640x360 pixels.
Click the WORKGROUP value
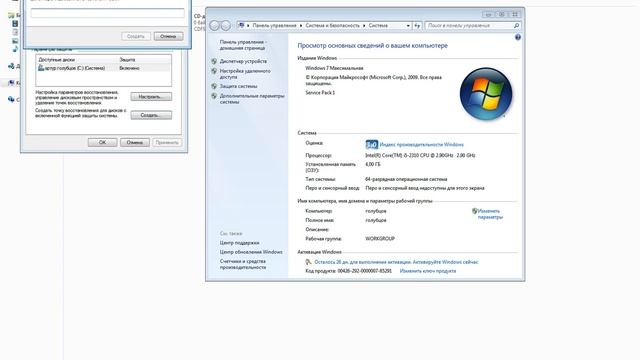380,239
